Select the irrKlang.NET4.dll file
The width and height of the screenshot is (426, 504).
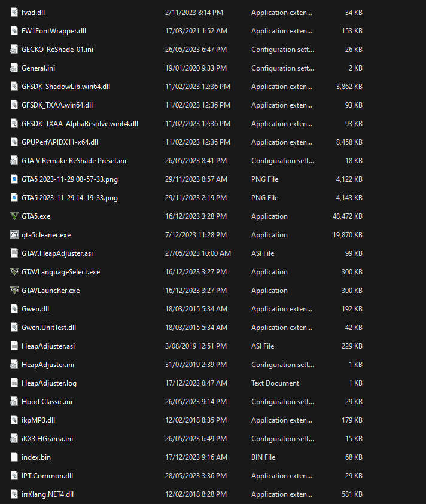(x=47, y=494)
